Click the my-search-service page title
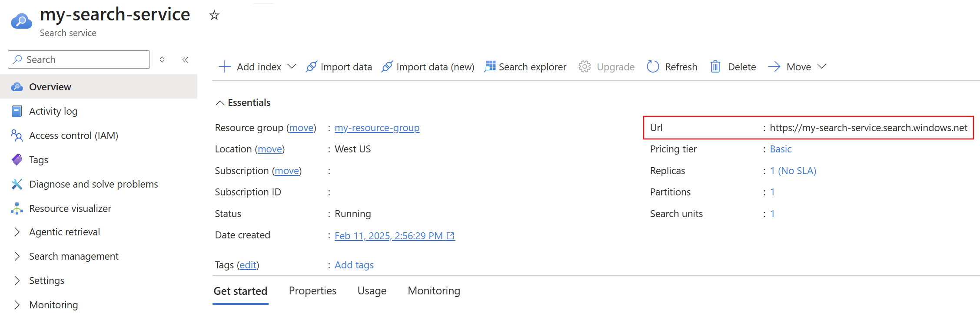 pyautogui.click(x=115, y=14)
